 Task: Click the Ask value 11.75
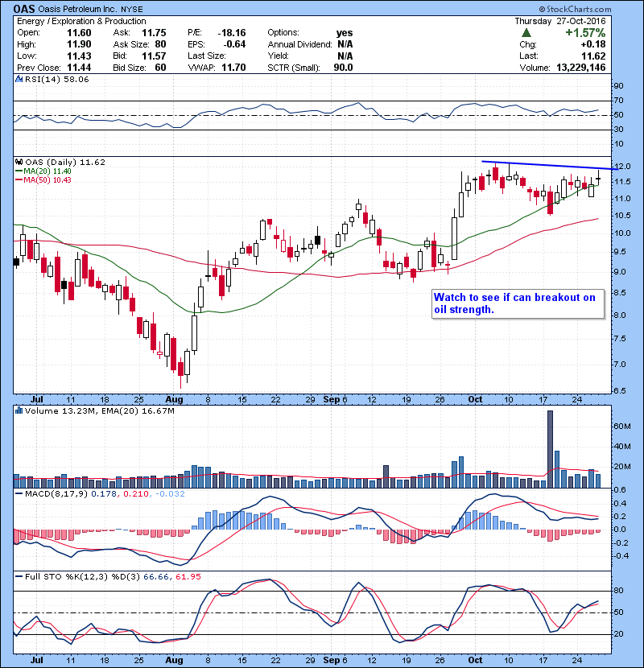tap(154, 33)
